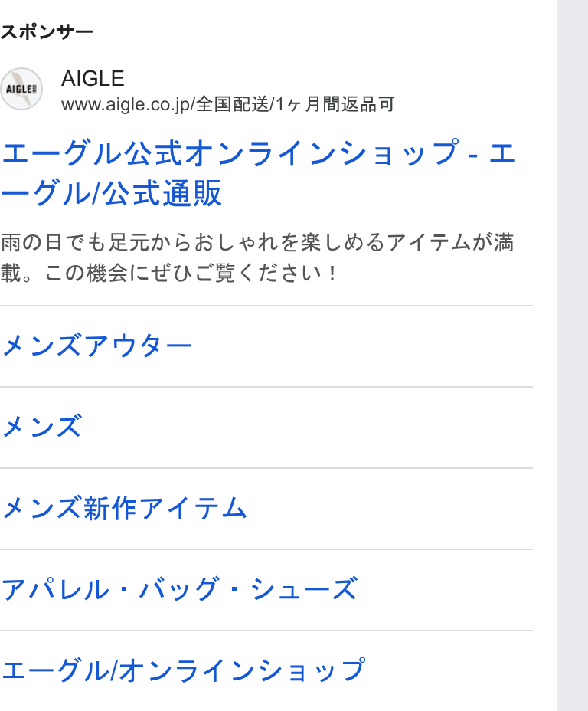Open the apparel, bags and shoes link
This screenshot has width=588, height=711.
tap(179, 589)
